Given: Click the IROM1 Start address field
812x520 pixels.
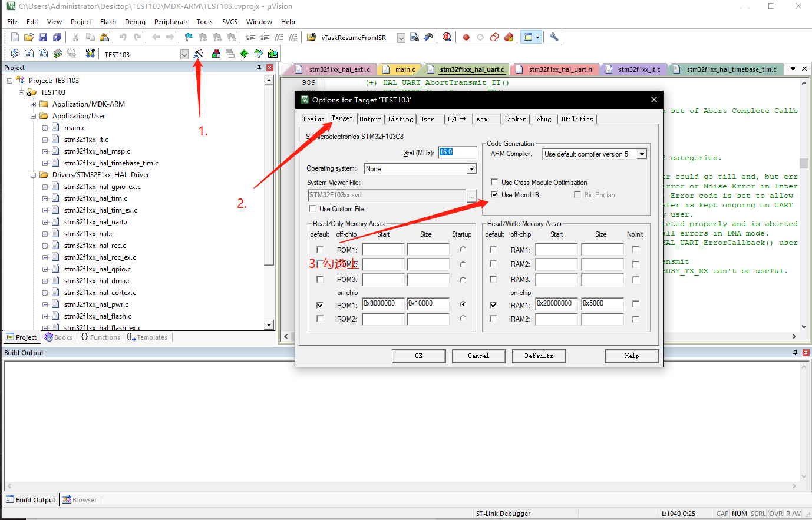Looking at the screenshot, I should (383, 304).
